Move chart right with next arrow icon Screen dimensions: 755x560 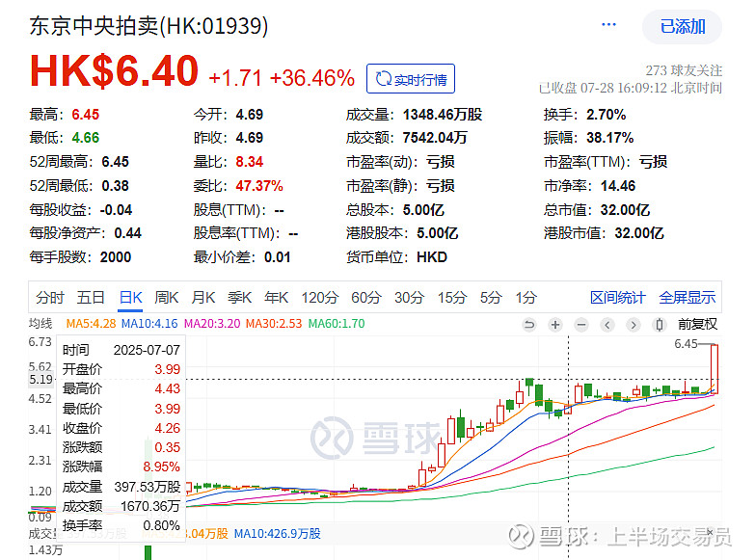pos(634,325)
